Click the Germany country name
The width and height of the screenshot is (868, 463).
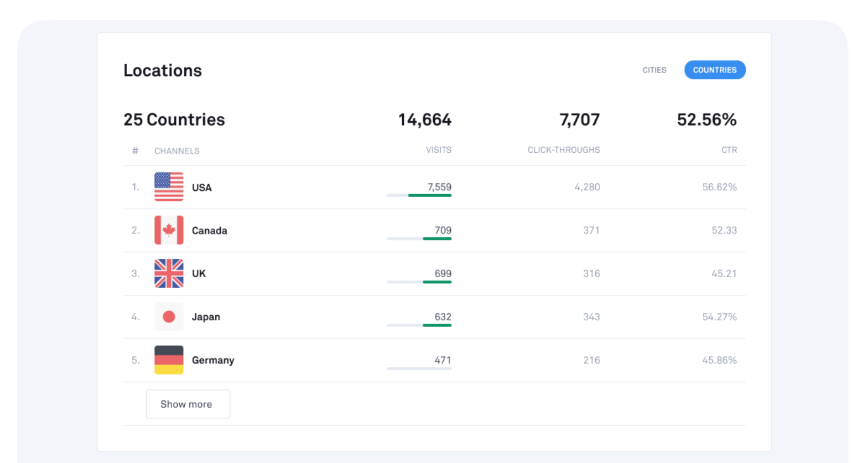(213, 360)
